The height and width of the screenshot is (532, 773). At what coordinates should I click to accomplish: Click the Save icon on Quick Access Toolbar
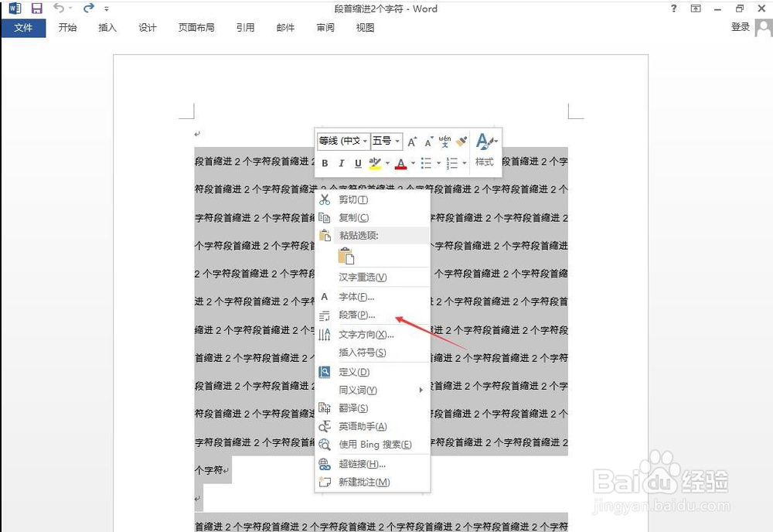point(35,9)
